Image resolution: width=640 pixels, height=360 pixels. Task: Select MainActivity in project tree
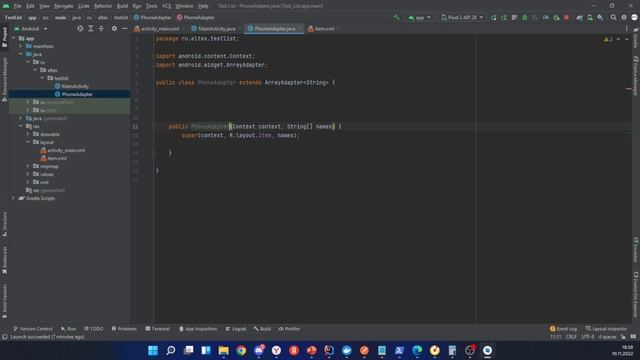(x=72, y=86)
